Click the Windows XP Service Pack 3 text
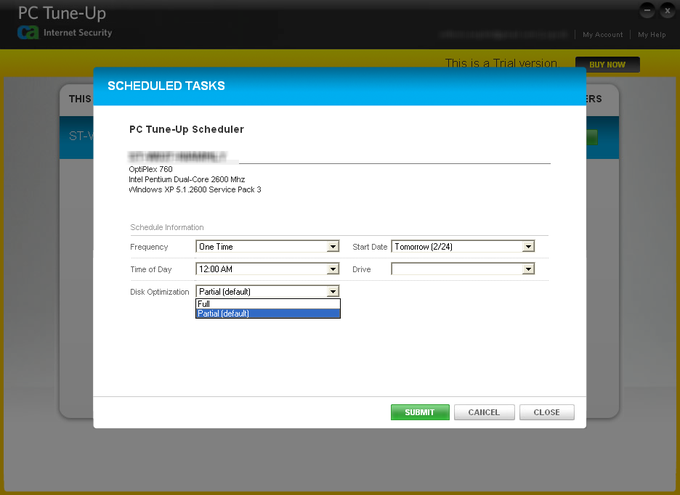680x495 pixels. [x=195, y=190]
